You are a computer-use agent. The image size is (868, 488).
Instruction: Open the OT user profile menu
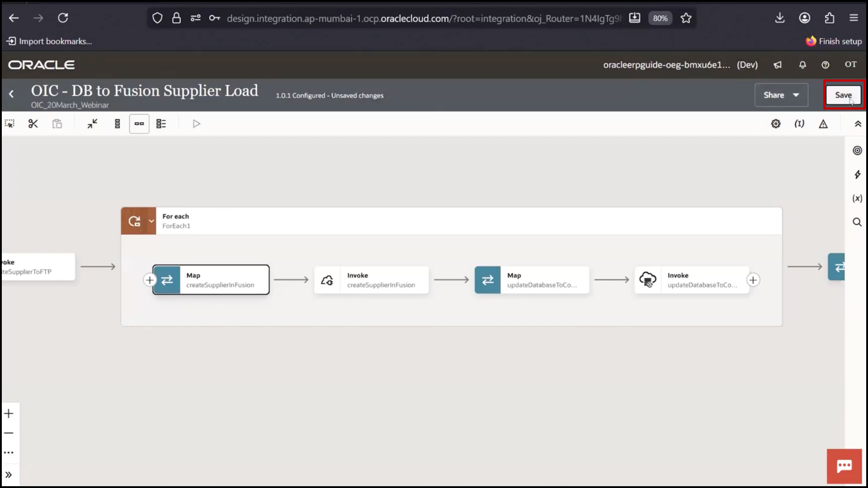point(851,64)
